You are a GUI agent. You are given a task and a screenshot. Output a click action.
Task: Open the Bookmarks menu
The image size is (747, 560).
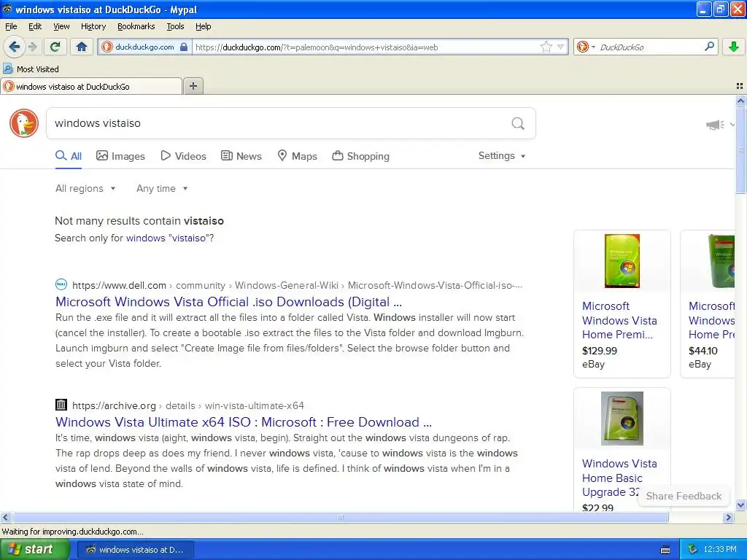click(136, 26)
